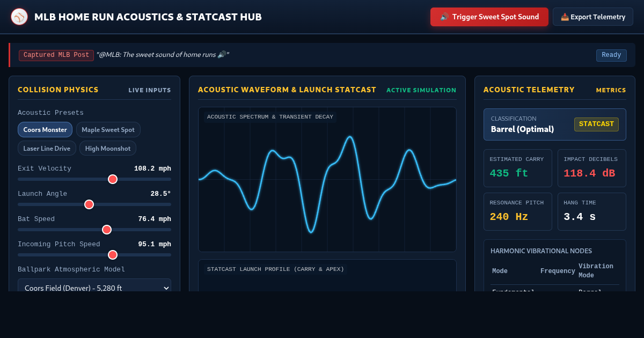Click the 76.4 mph bat speed value
This screenshot has width=644, height=338.
155,219
